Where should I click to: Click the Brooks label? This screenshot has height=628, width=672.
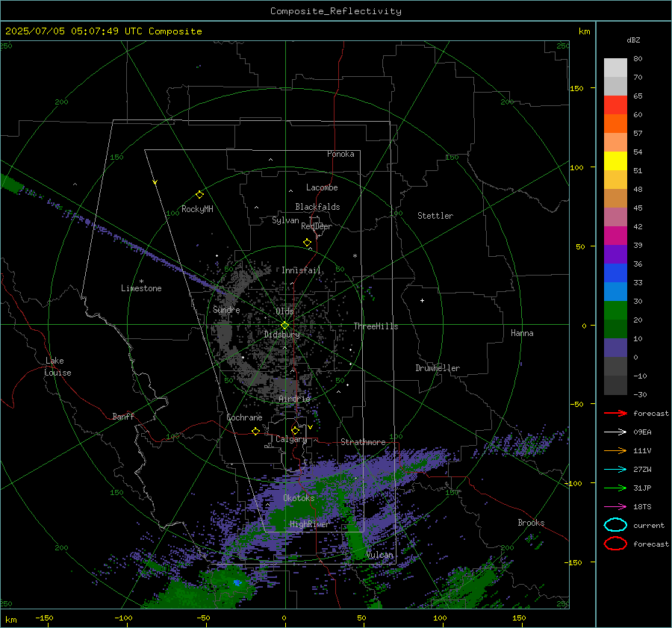point(531,523)
